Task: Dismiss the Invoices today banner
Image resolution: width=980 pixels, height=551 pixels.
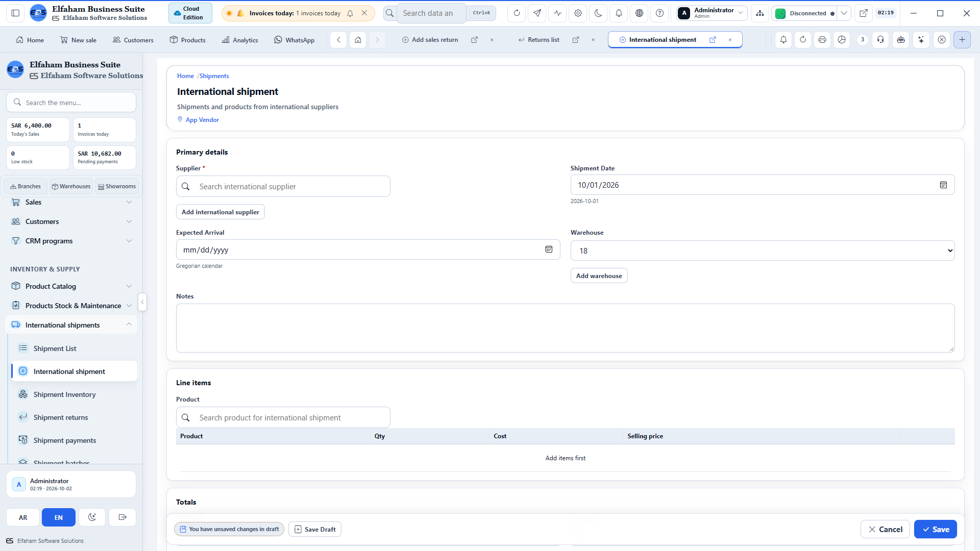Action: (x=364, y=13)
